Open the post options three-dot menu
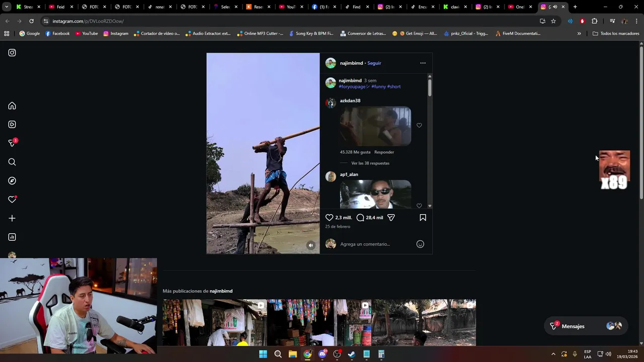 [423, 63]
